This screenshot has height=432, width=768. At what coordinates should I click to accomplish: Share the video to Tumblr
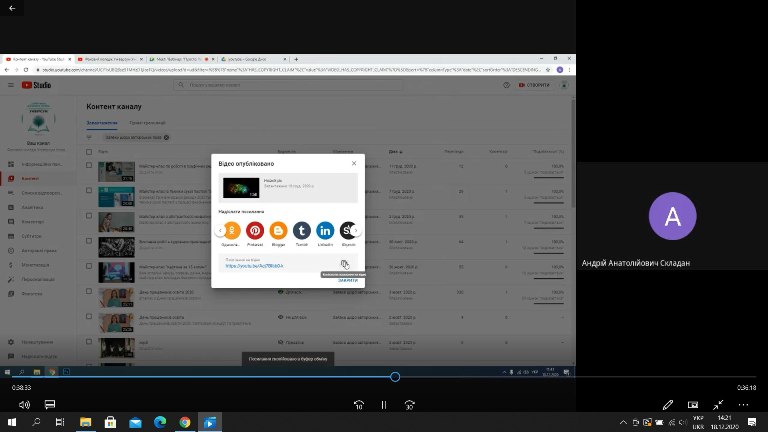[x=302, y=230]
